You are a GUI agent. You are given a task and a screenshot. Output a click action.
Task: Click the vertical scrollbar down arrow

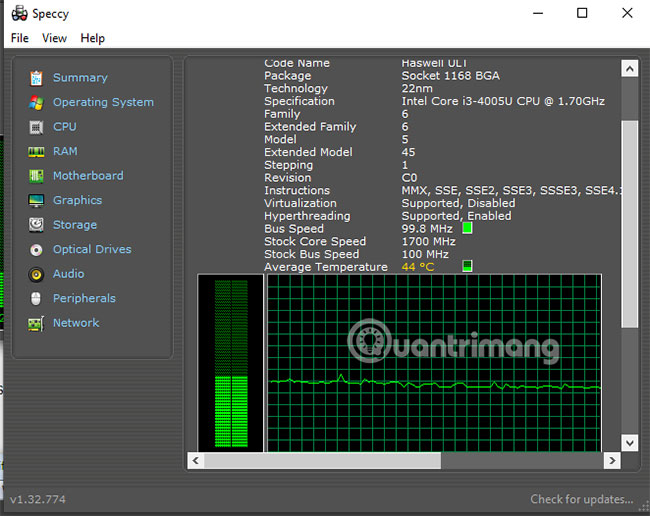629,442
